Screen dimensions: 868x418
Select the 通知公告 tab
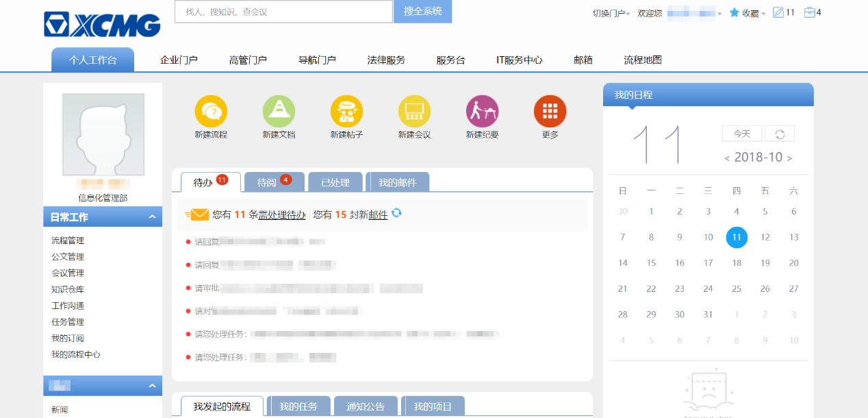[x=366, y=406]
